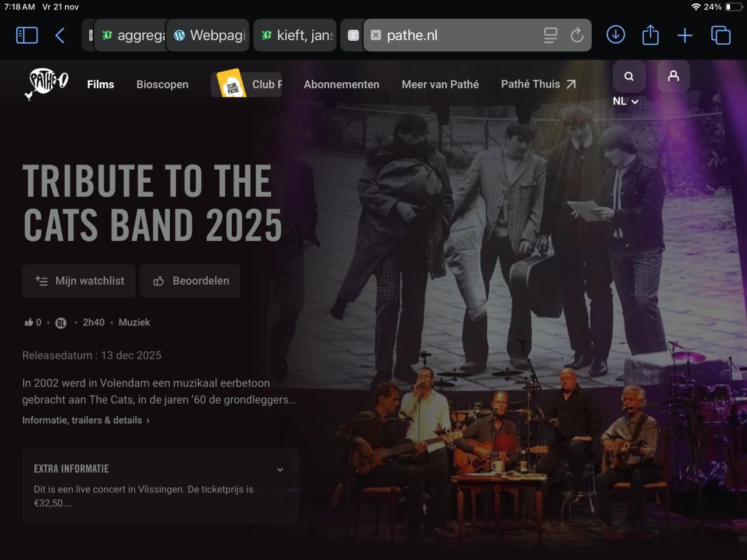The width and height of the screenshot is (747, 560).
Task: Add film to Mijn watchlist
Action: (x=79, y=281)
